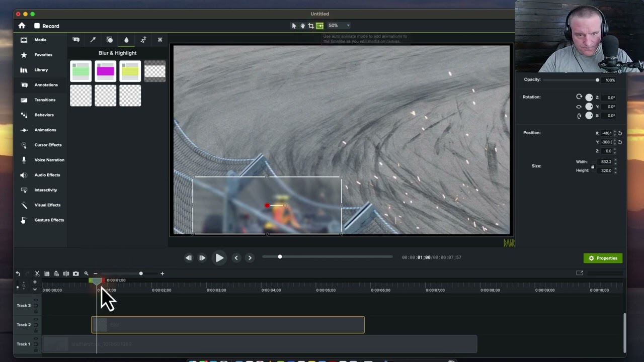
Task: Select the Arrows and Lines annotation icon
Action: (93, 40)
